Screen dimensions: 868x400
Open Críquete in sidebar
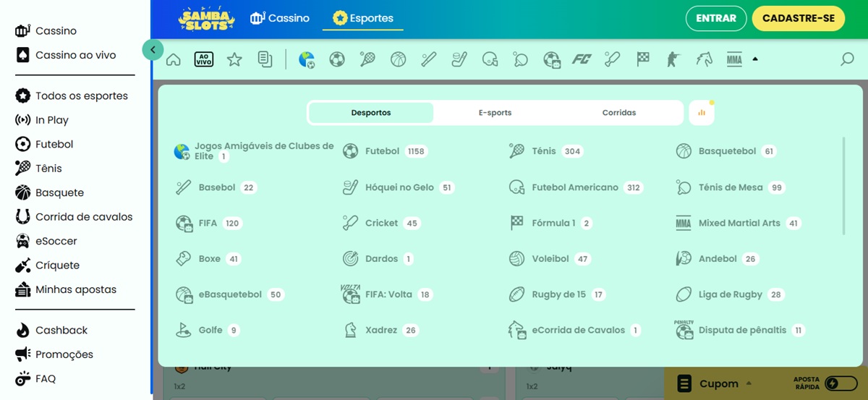tap(47, 265)
